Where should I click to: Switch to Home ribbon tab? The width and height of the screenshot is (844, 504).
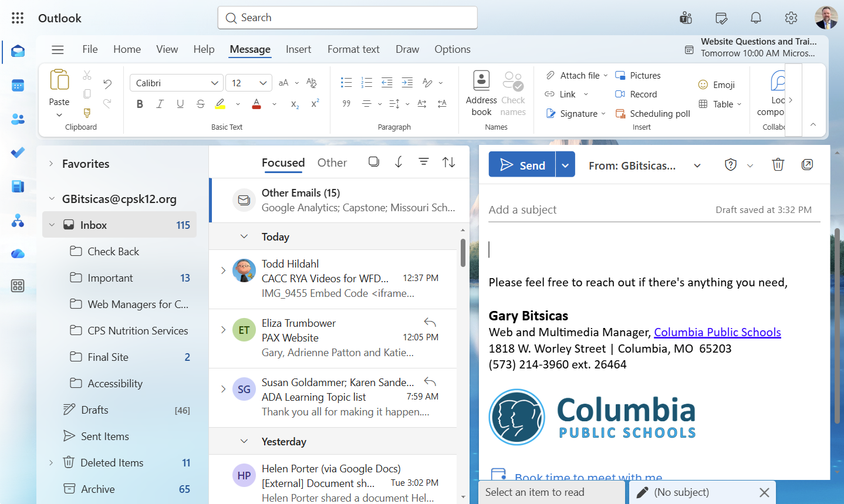127,49
